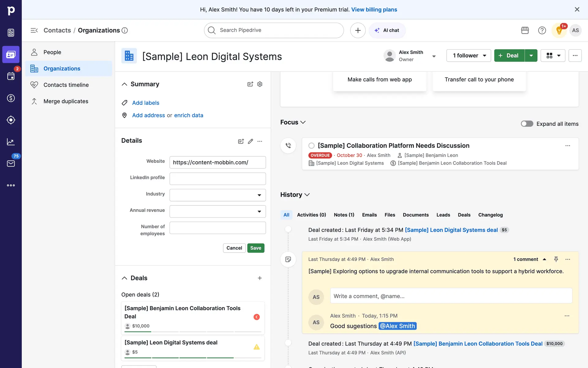Screen dimensions: 588x368
Task: Click the Summary settings gear icon
Action: click(260, 84)
